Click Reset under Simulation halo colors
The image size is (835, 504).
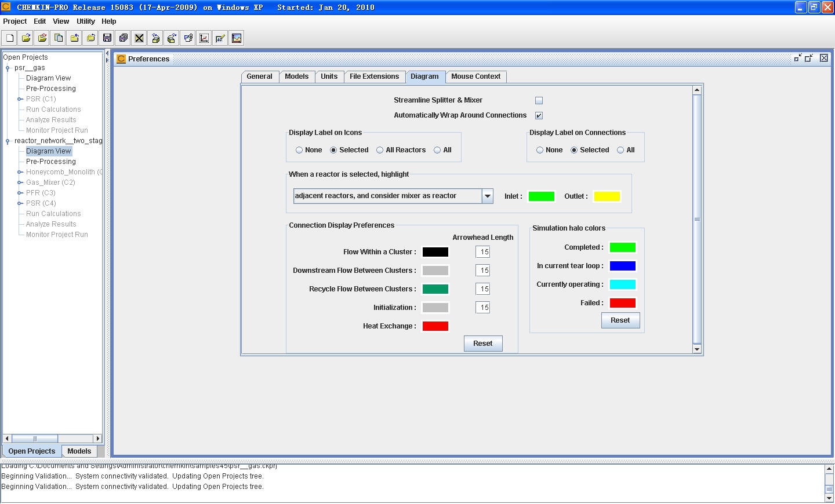(620, 320)
